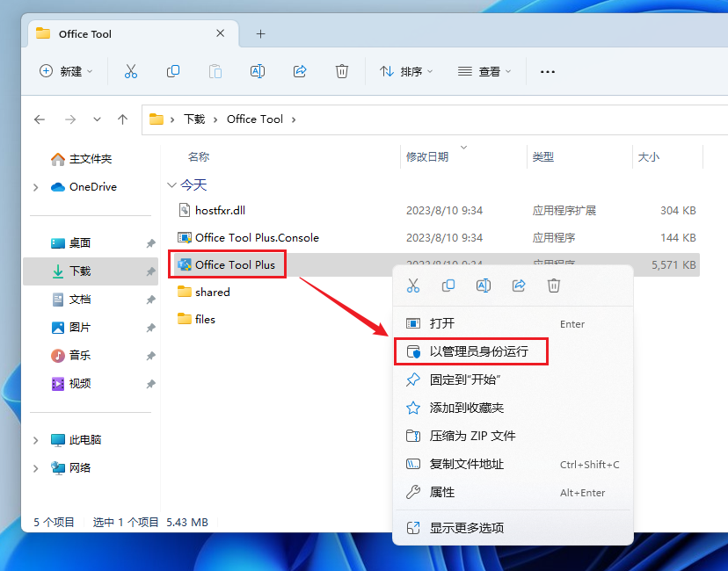
Task: Sort by the 名称 column header
Action: tap(199, 156)
